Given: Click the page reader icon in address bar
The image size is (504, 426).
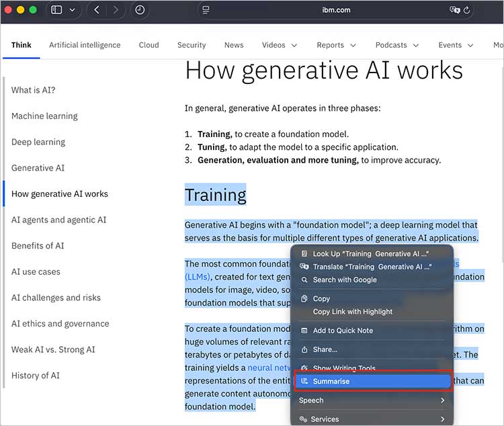Looking at the screenshot, I should pos(206,10).
